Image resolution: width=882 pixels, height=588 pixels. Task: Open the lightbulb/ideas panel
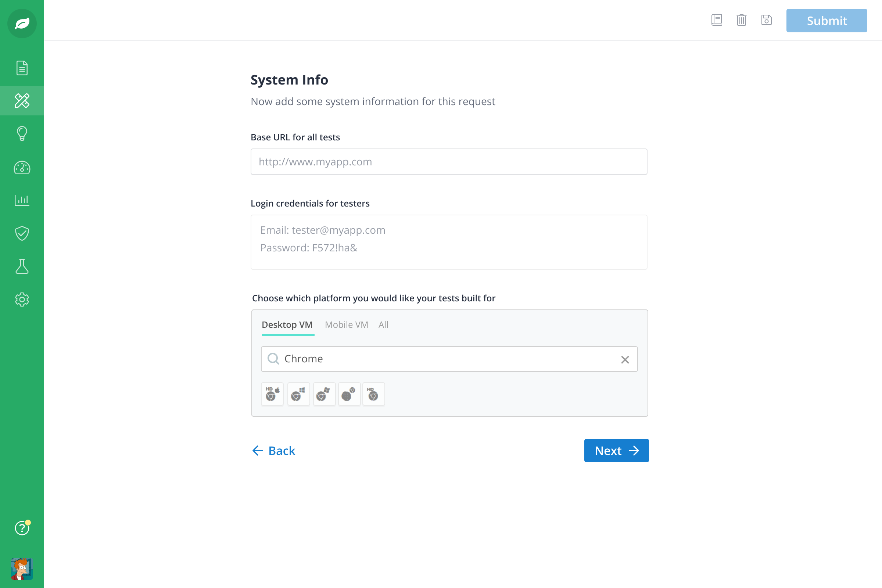[22, 135]
